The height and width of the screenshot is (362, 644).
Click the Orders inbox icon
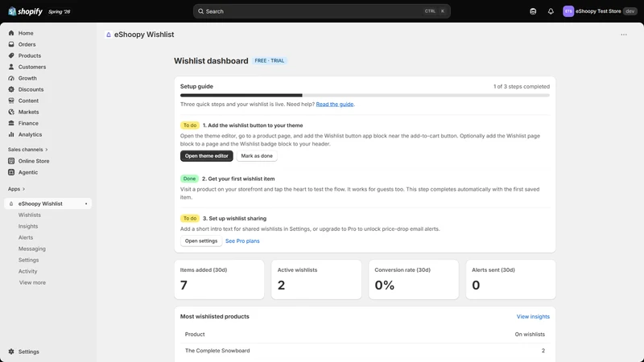[x=11, y=44]
